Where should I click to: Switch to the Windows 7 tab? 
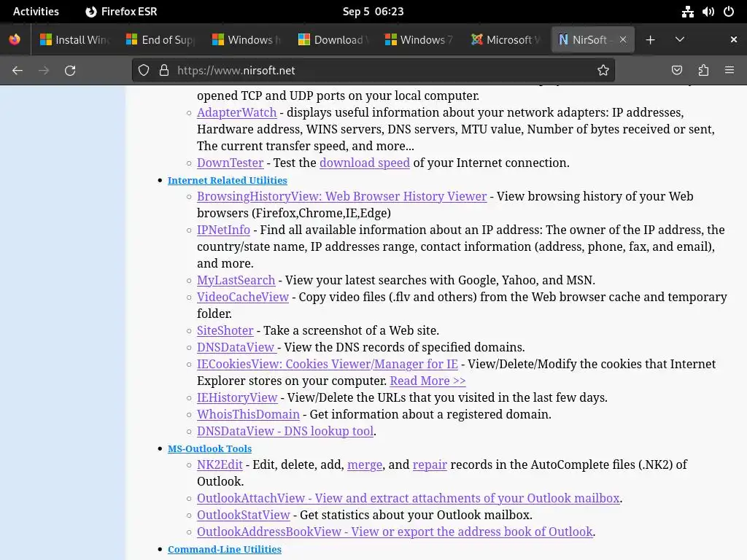coord(419,39)
